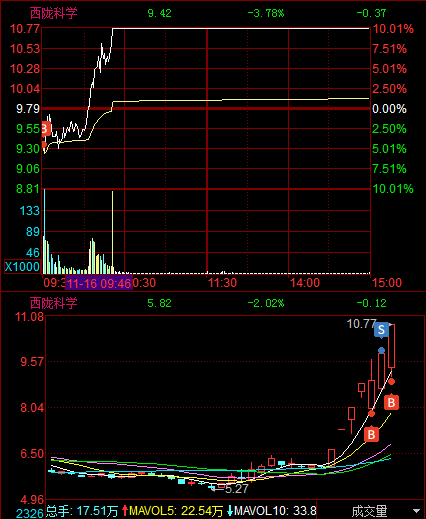Click the highlighted 11-16 09:46 time label
The height and width of the screenshot is (519, 426).
[x=99, y=283]
